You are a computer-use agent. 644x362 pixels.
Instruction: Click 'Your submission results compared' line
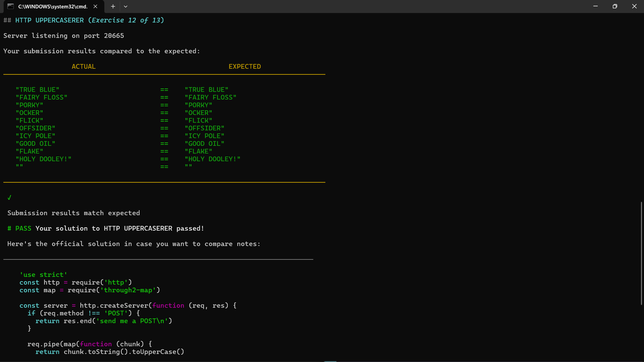102,51
